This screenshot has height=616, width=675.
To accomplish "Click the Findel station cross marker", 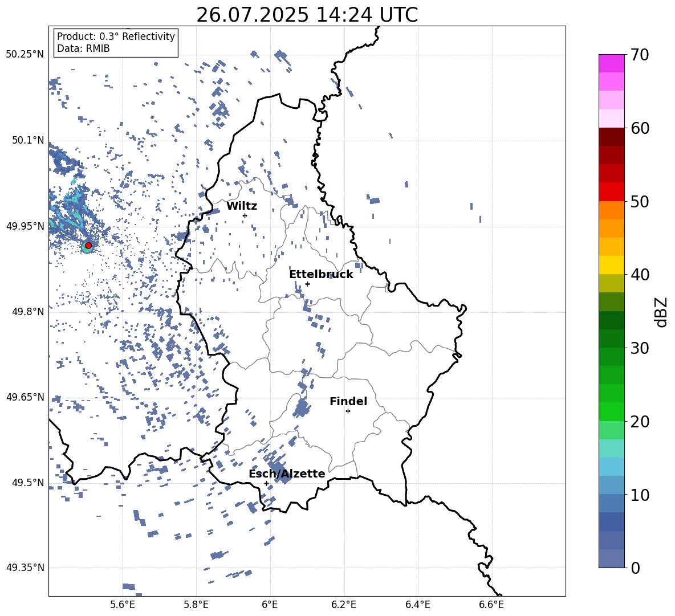I will [348, 411].
